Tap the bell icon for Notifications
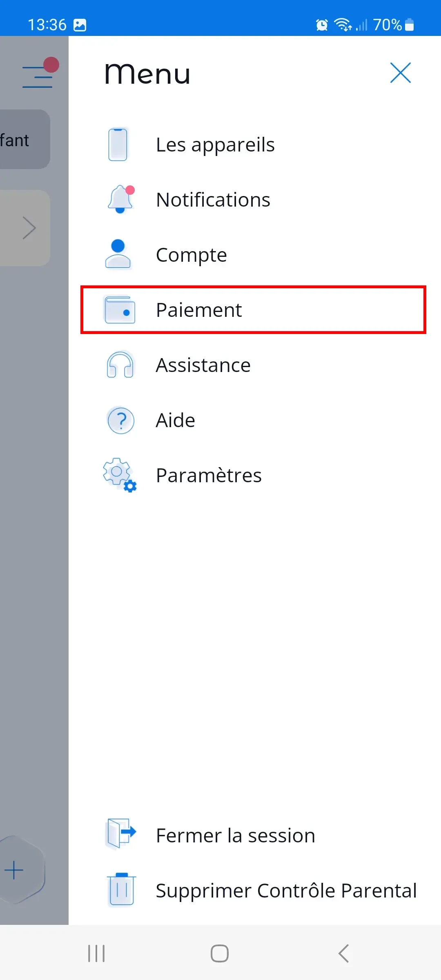Image resolution: width=441 pixels, height=980 pixels. (x=120, y=200)
